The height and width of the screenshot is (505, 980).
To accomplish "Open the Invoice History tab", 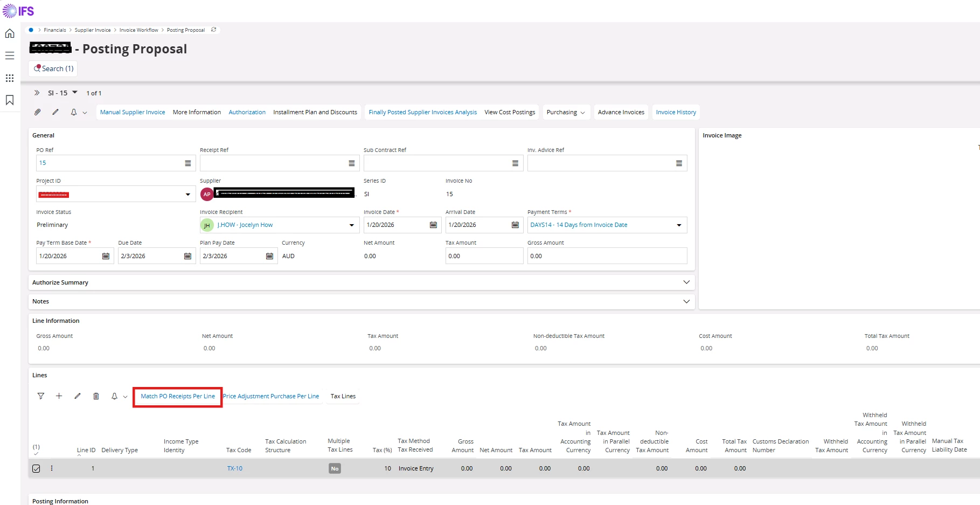I will (x=676, y=112).
